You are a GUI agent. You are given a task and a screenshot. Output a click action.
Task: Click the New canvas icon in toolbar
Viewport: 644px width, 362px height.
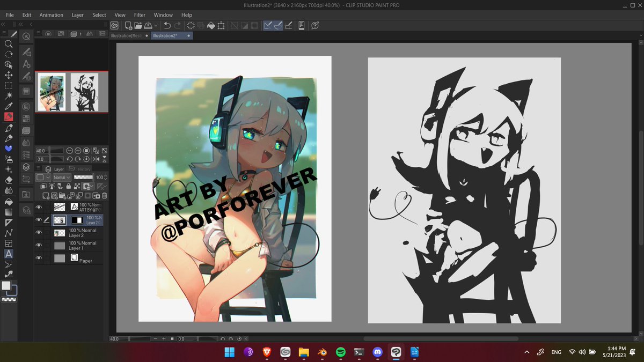click(x=129, y=25)
